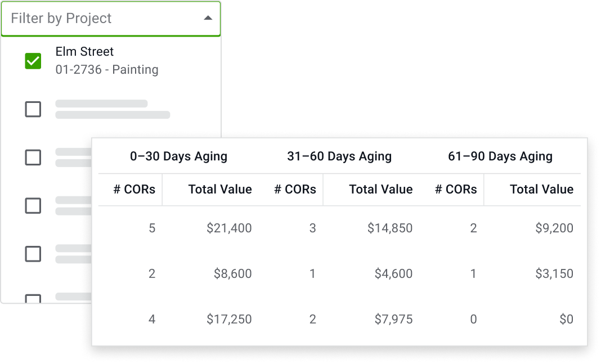Screen dimensions: 601x364
Task: Click the 31–60 Days Aging header
Action: (x=339, y=156)
